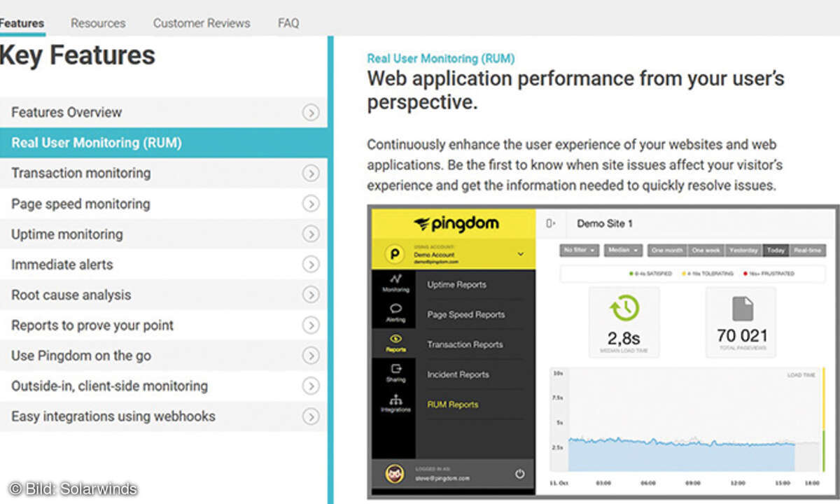Expand the Outside-in, client-side monitoring chevron
840x504 pixels.
(311, 386)
